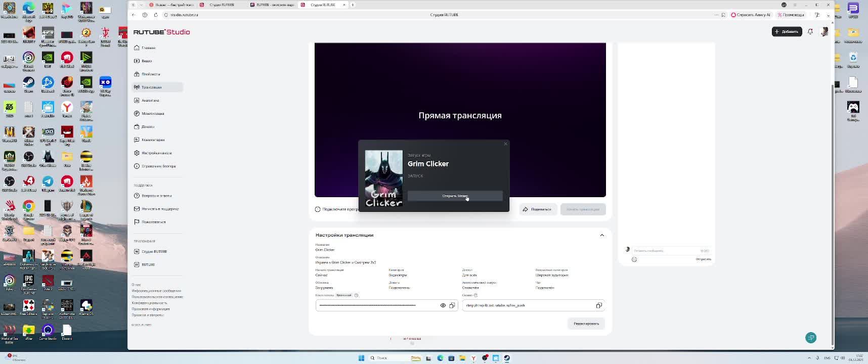Copy the rtmp server URL
Viewport: 868px width, 364px height.
click(x=599, y=305)
